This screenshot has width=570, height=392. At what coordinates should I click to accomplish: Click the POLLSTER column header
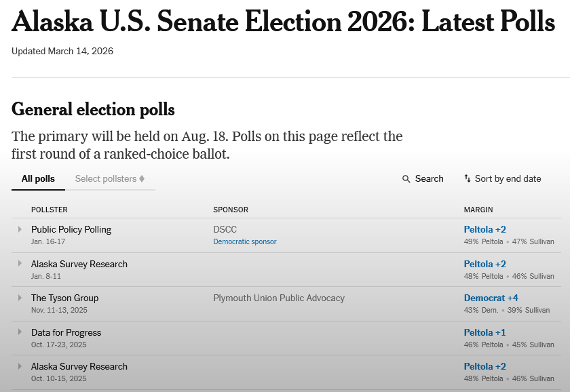(49, 210)
